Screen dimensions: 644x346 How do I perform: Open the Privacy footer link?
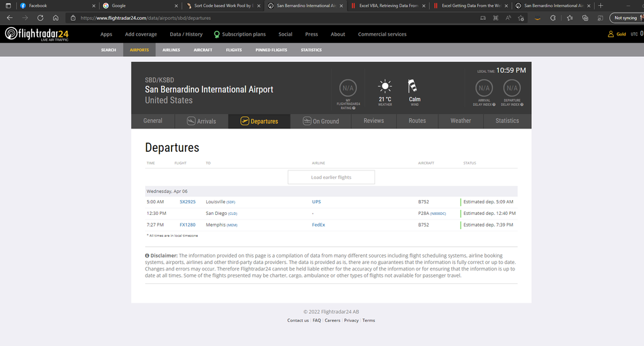351,320
